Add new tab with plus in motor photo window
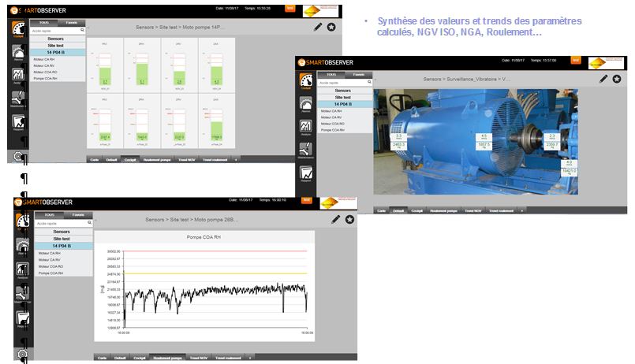635x364 pixels. click(x=522, y=210)
